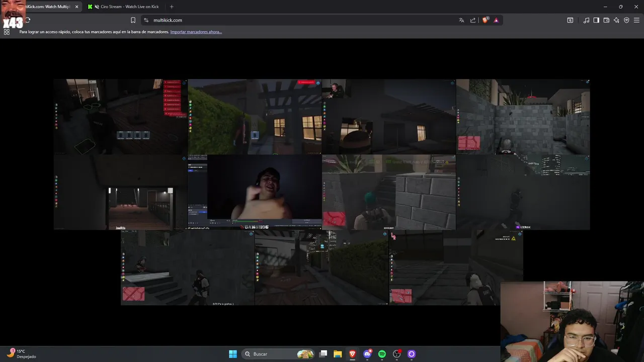Select the stream with teal-haired character
This screenshot has height=362, width=644.
point(389,192)
